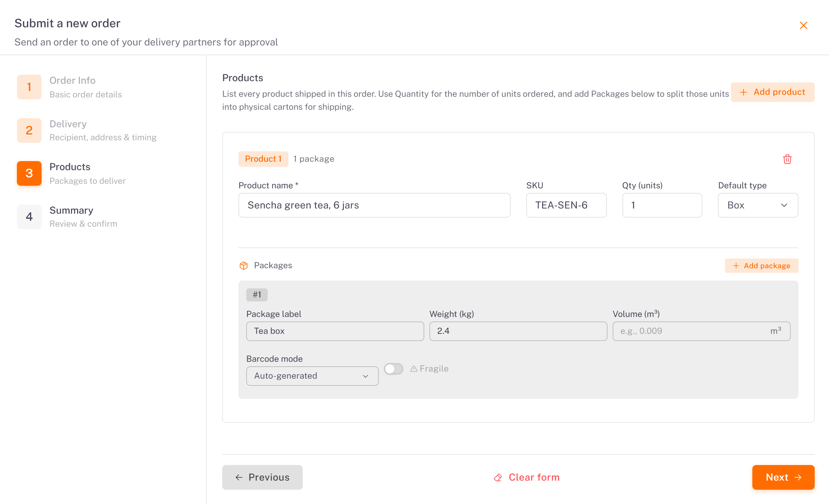829x504 pixels.
Task: Close the Submit a new order dialog
Action: click(803, 26)
